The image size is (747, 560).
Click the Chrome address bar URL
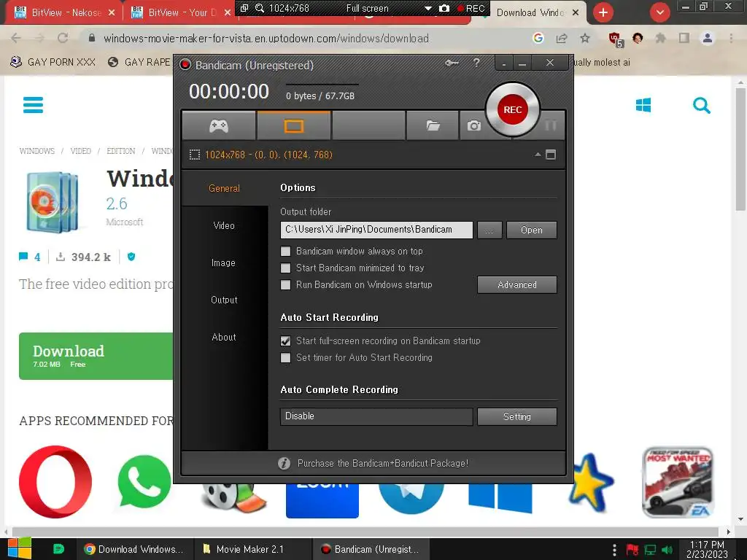click(266, 38)
